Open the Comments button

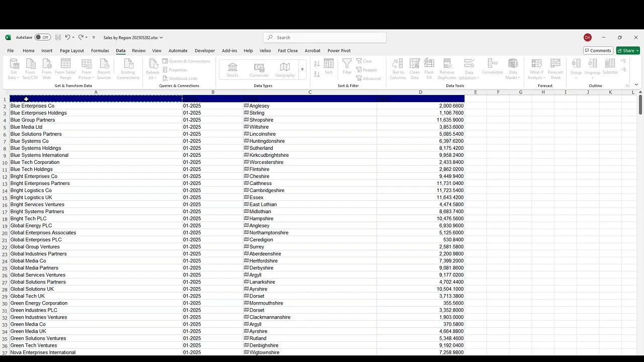tap(598, 51)
